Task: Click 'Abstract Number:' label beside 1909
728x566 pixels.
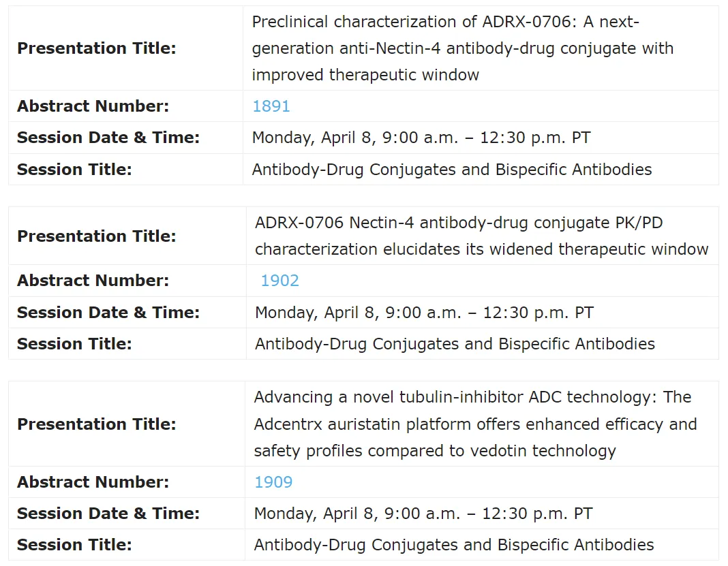Action: coord(93,482)
